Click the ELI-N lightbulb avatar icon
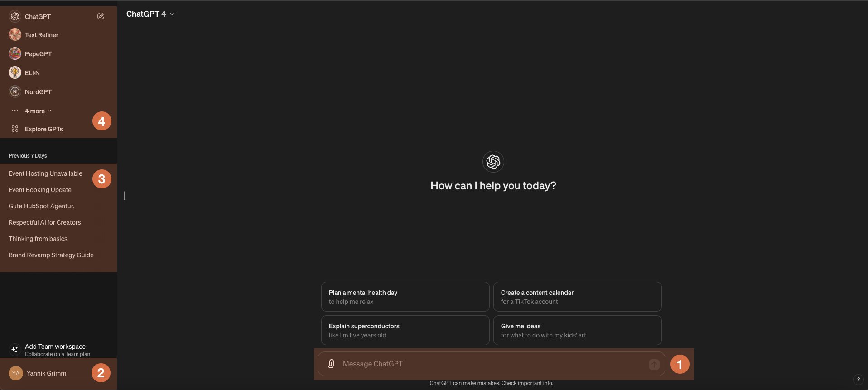 [x=15, y=73]
